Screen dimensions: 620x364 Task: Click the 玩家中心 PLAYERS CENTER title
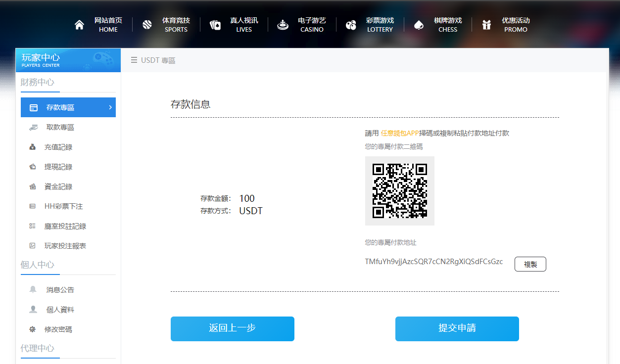pyautogui.click(x=41, y=60)
